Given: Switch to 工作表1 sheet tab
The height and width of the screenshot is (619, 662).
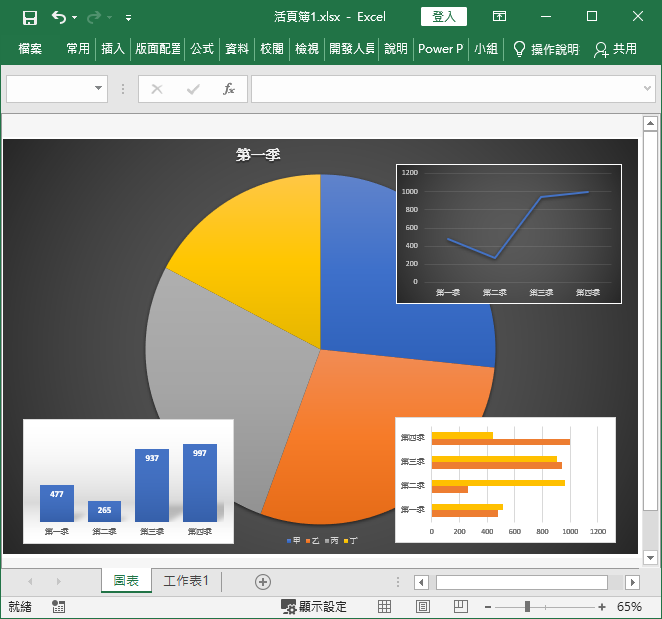Looking at the screenshot, I should point(186,581).
